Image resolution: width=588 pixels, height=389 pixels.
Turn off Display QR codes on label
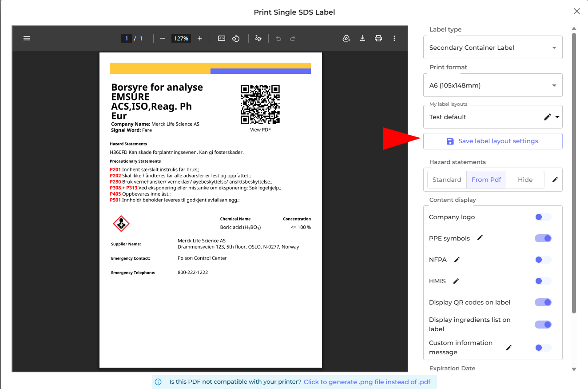[x=543, y=302]
